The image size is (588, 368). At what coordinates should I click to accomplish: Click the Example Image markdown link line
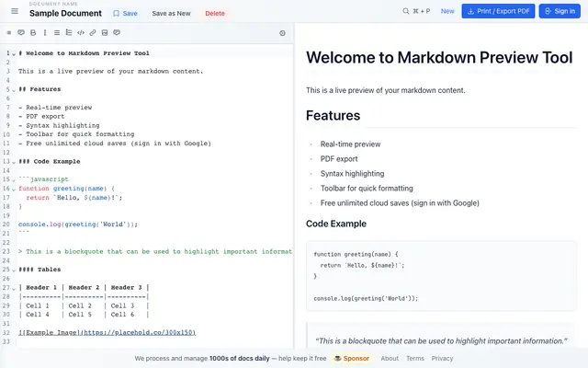pos(107,333)
